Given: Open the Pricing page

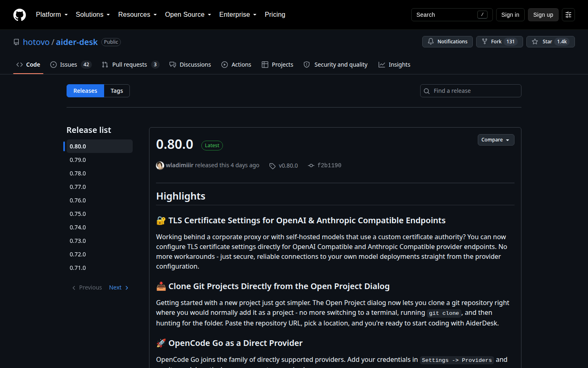Looking at the screenshot, I should tap(275, 15).
